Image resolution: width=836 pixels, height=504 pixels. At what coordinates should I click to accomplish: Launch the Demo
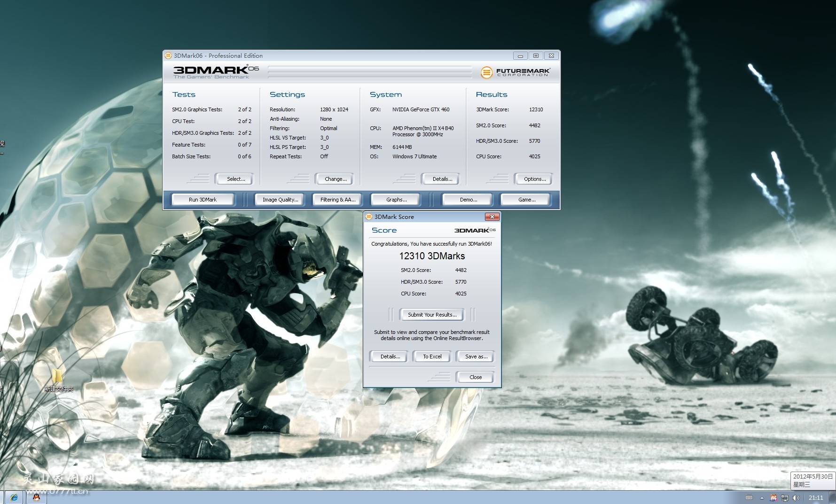[x=468, y=200]
